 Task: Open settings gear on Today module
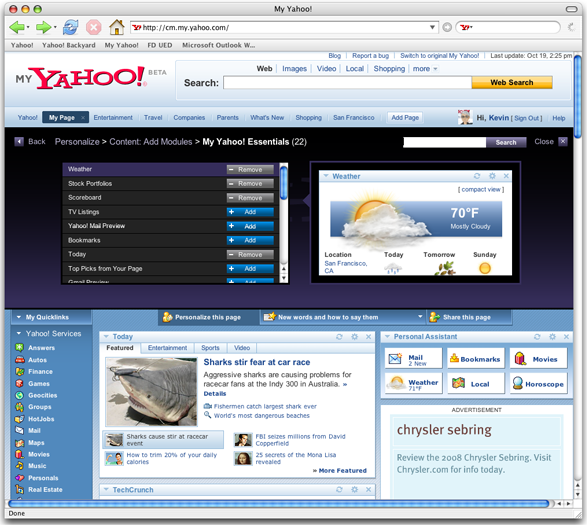[x=354, y=337]
